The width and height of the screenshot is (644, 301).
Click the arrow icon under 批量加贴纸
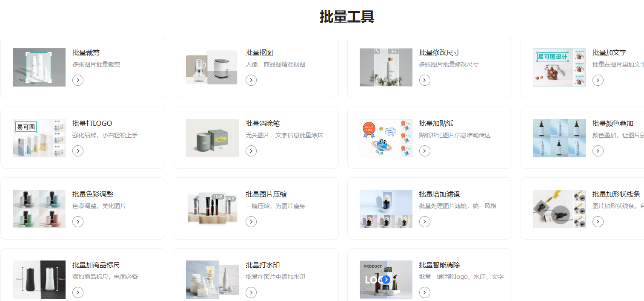425,151
